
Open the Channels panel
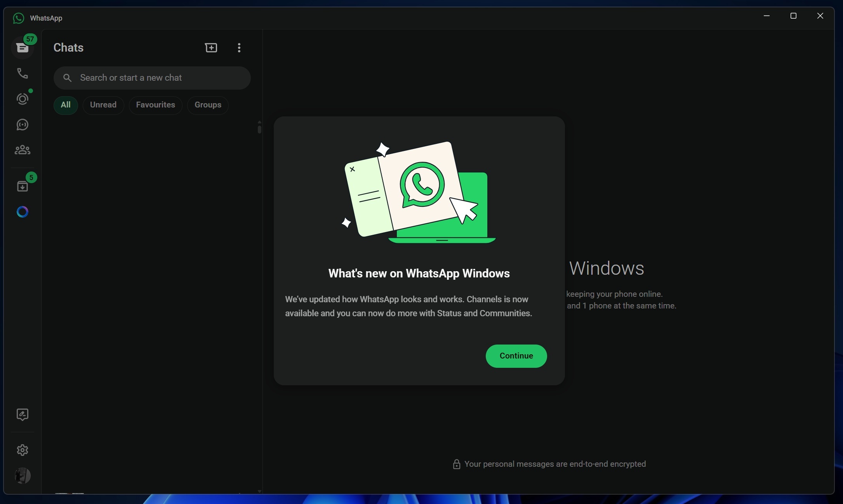click(23, 125)
